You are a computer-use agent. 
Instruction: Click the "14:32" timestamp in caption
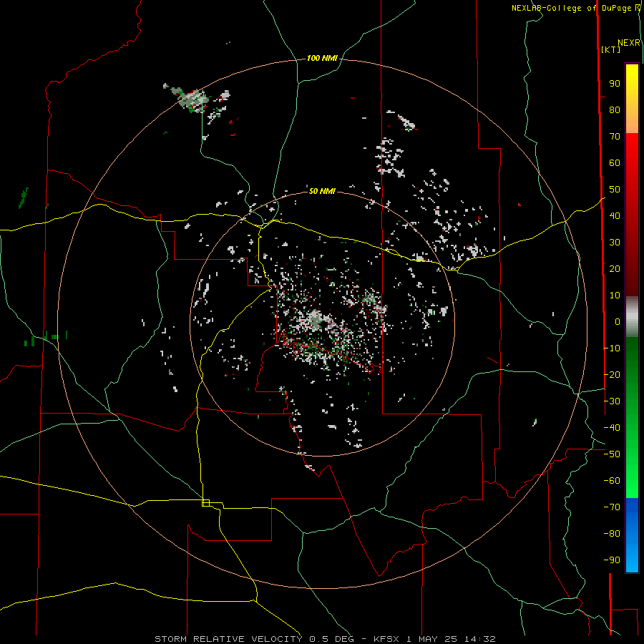(x=480, y=639)
